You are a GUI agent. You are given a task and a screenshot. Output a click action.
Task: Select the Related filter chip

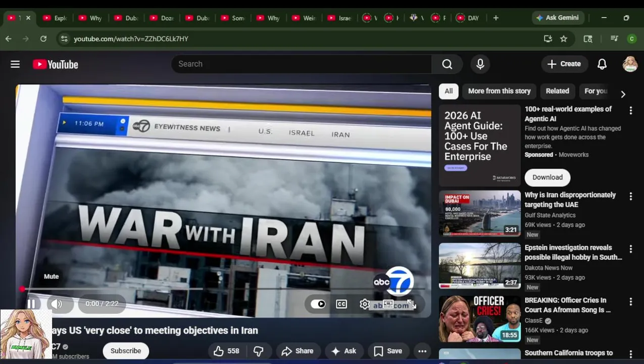[x=557, y=91]
